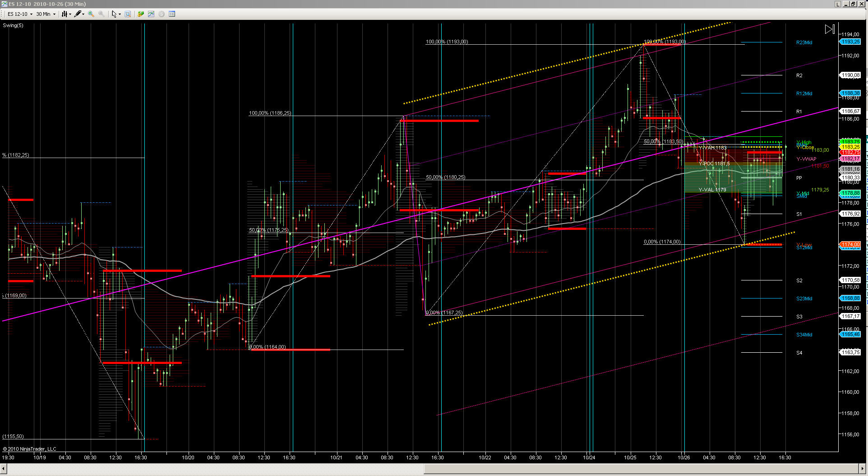Click the PP pivot label
Image resolution: width=868 pixels, height=476 pixels.
coord(799,178)
